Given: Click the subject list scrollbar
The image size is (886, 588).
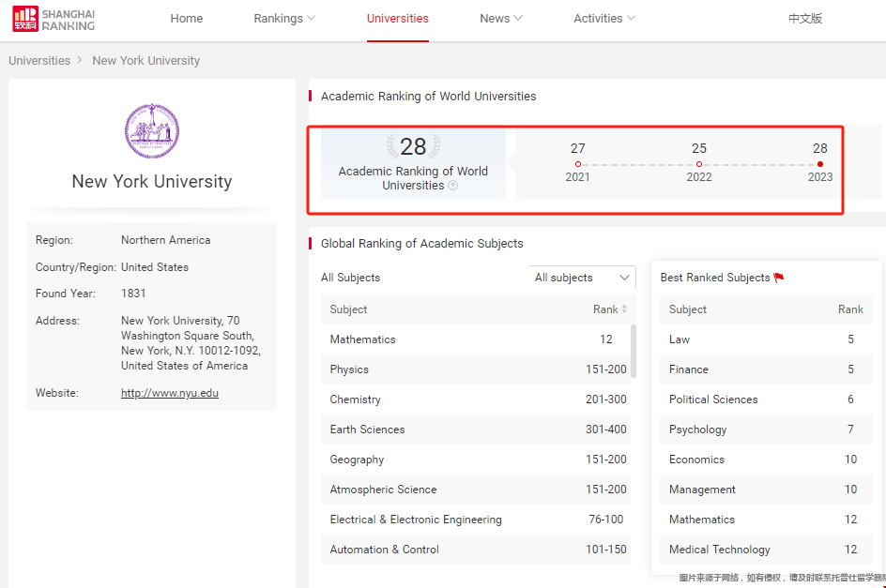Looking at the screenshot, I should (634, 351).
